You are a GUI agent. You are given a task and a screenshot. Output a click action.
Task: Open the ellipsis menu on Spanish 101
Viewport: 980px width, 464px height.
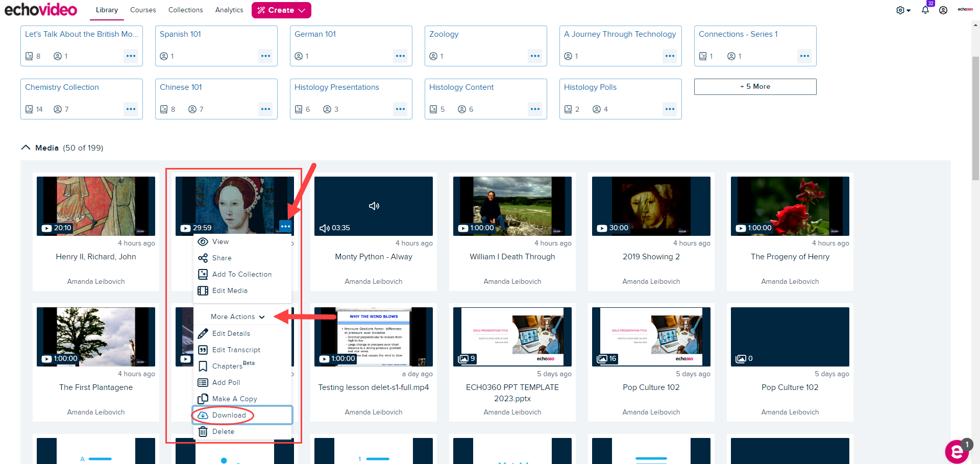[266, 56]
